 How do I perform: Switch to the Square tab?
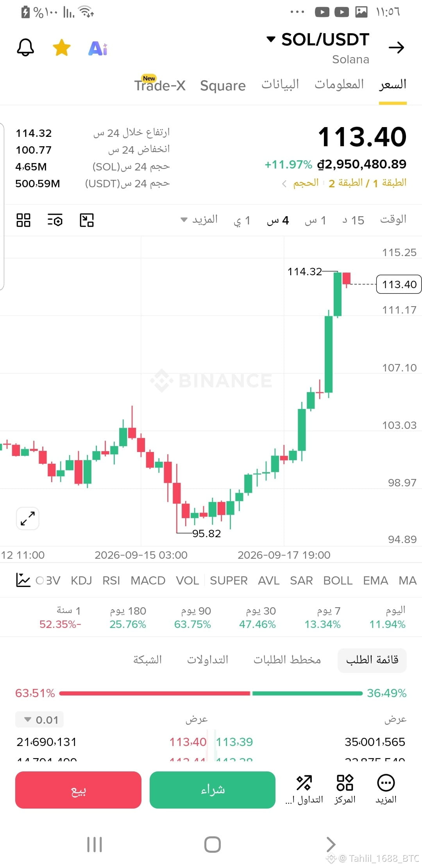pyautogui.click(x=223, y=85)
